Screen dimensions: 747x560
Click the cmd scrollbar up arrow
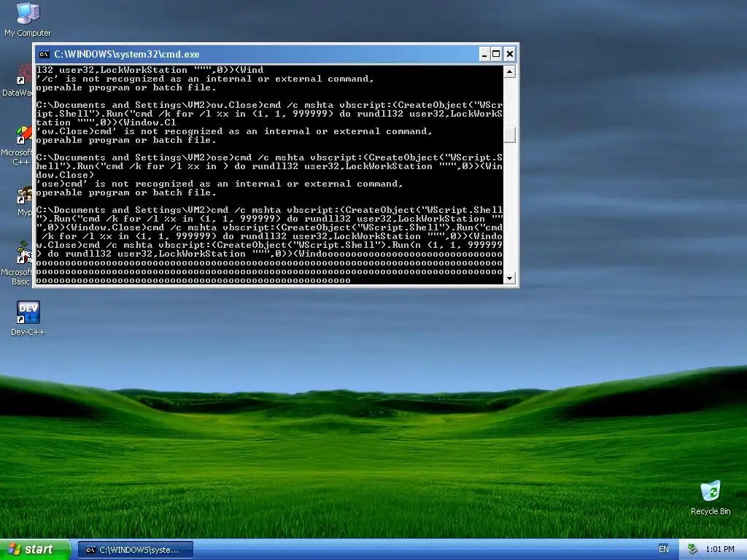(x=509, y=71)
